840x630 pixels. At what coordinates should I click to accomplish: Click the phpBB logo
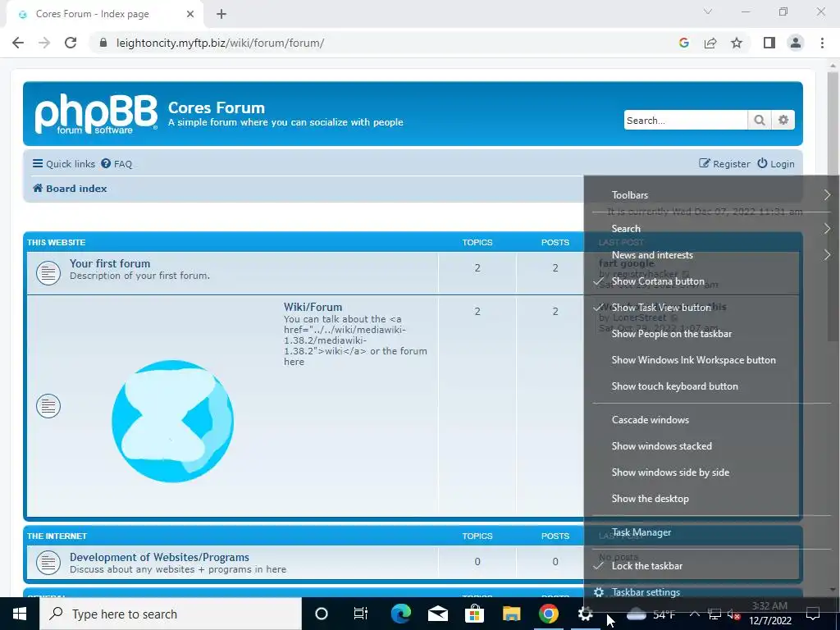coord(96,113)
